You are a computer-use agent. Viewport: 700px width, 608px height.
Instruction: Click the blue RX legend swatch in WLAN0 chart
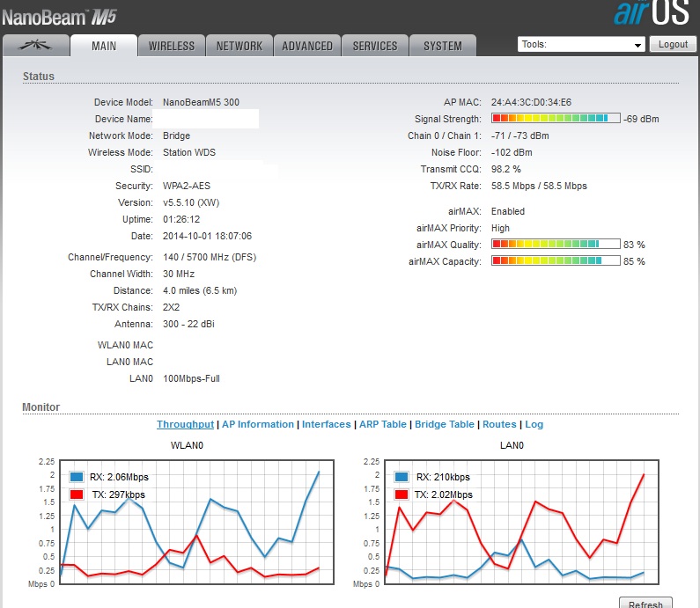pyautogui.click(x=77, y=477)
